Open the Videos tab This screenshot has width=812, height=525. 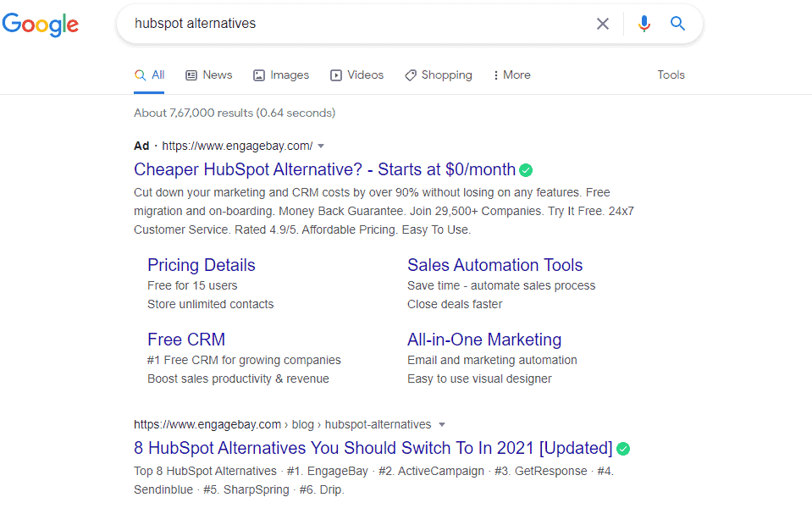pos(356,75)
